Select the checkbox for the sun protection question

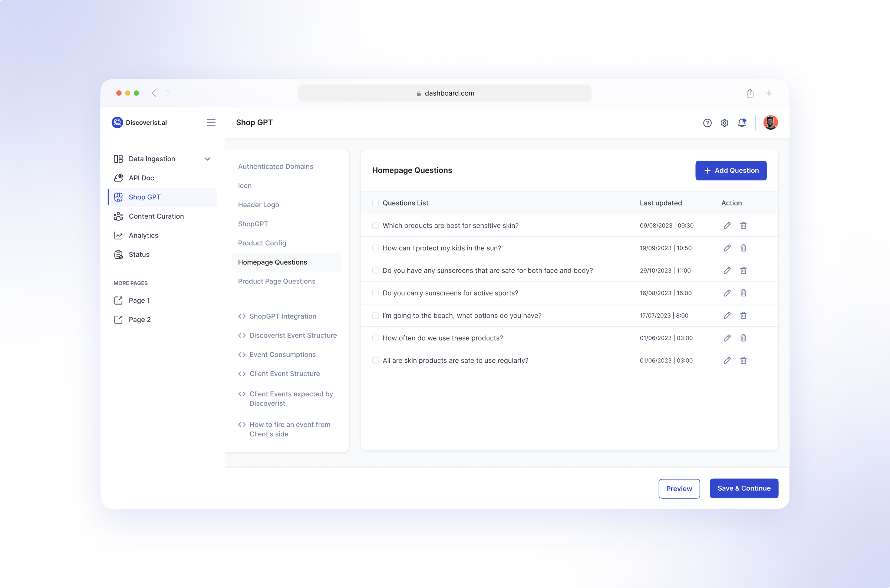[x=376, y=248]
